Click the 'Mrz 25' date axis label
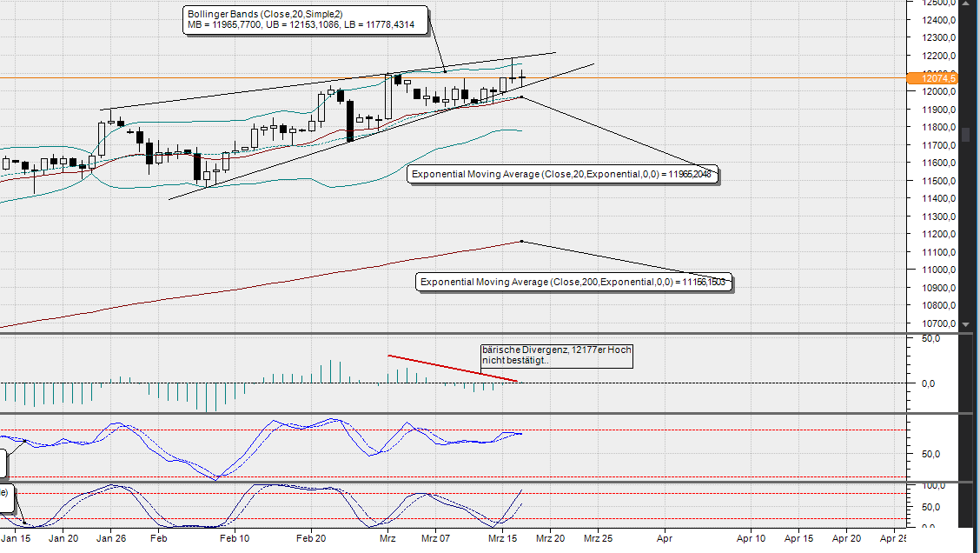The height and width of the screenshot is (553, 980). pyautogui.click(x=598, y=538)
